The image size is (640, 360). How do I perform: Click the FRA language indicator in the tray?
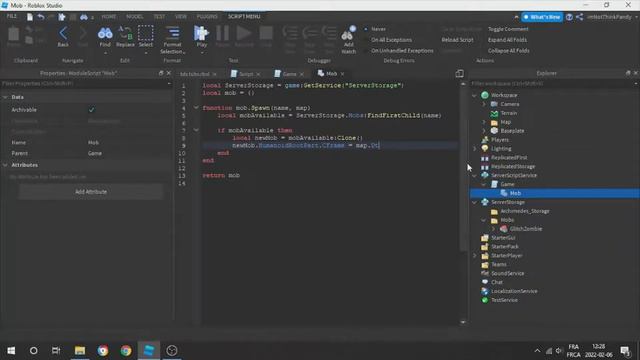tap(573, 347)
